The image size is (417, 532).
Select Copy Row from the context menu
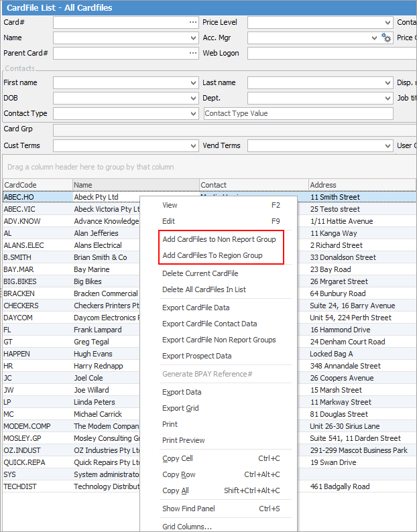pos(179,474)
